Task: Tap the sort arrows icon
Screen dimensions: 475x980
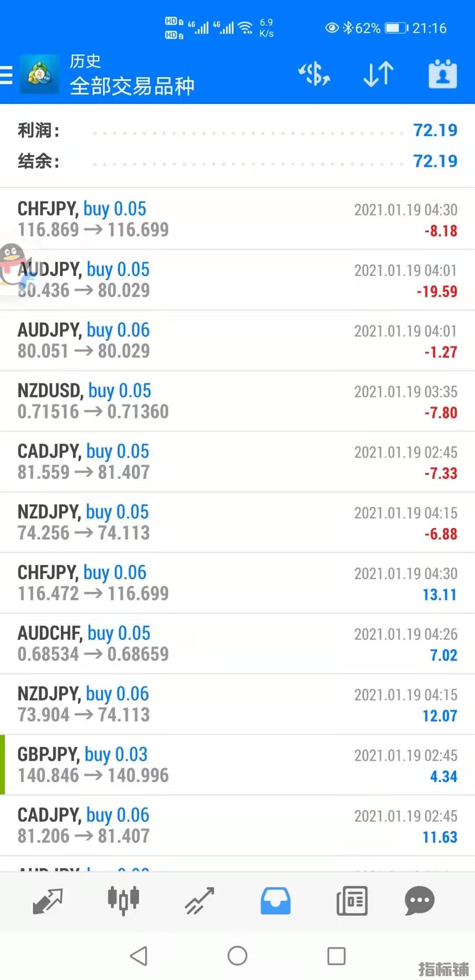Action: 378,73
